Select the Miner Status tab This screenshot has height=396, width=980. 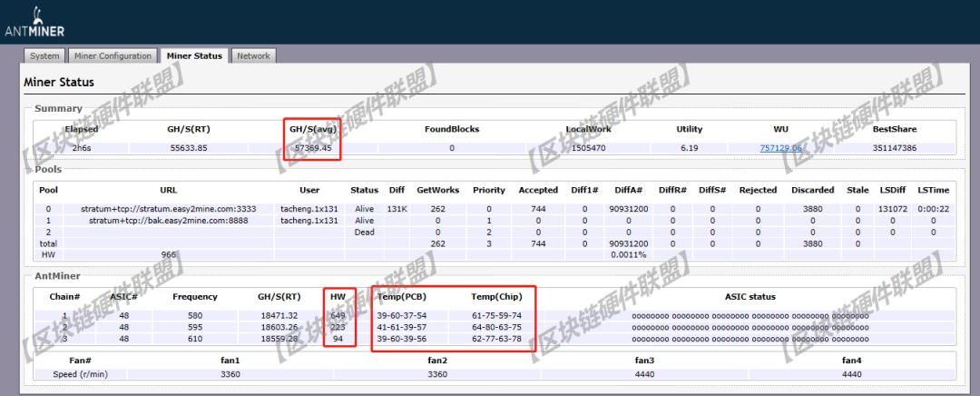tap(194, 55)
